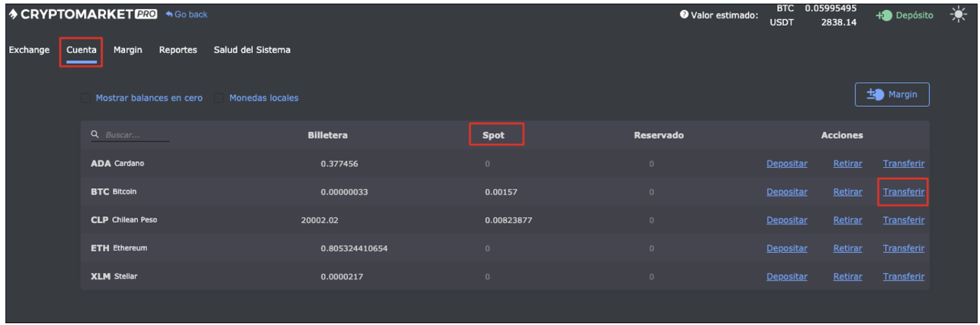Toggle the light/dark theme sun icon
This screenshot has width=980, height=325.
pyautogui.click(x=959, y=15)
